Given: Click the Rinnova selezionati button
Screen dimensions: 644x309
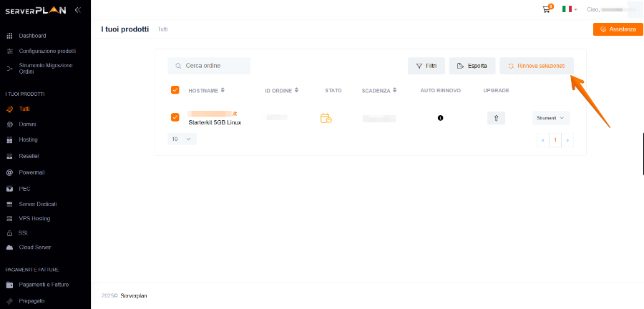Looking at the screenshot, I should tap(536, 66).
